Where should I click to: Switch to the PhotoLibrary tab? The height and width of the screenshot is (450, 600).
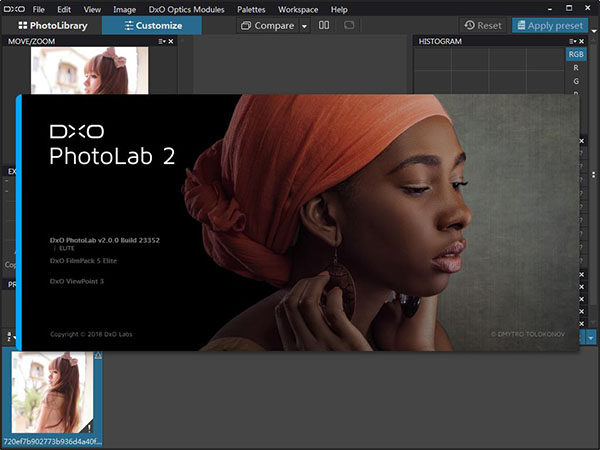[x=53, y=26]
